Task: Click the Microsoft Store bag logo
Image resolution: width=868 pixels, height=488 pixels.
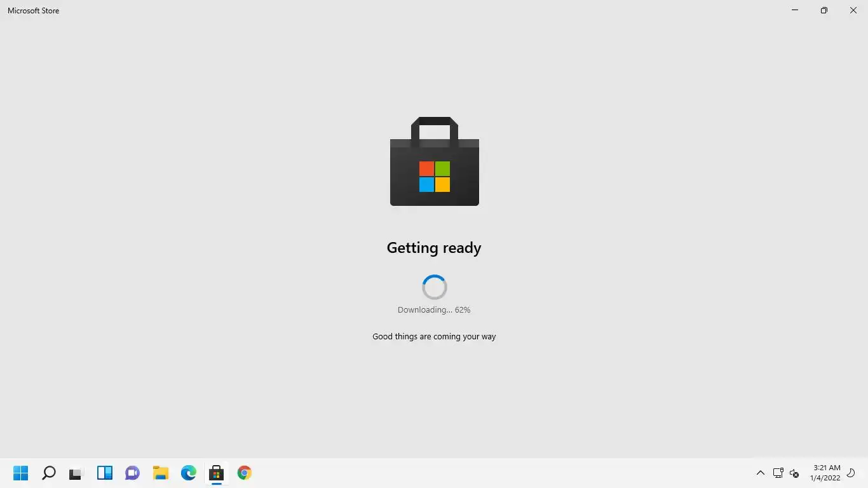Action: [435, 161]
